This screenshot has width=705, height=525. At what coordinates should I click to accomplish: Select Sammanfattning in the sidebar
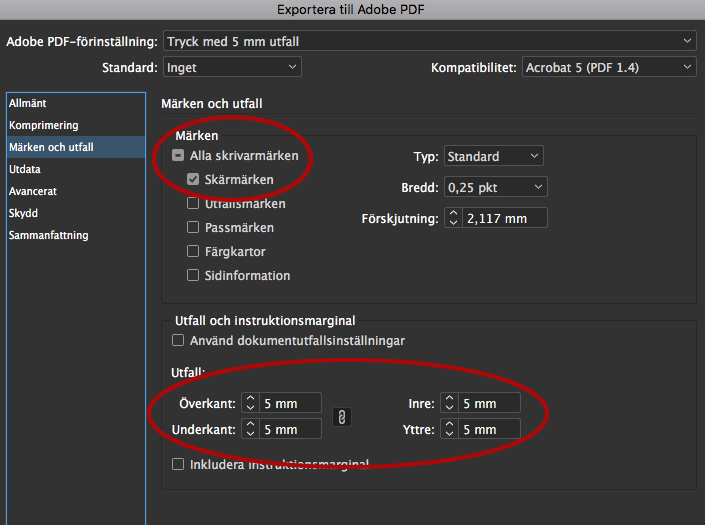point(76,235)
